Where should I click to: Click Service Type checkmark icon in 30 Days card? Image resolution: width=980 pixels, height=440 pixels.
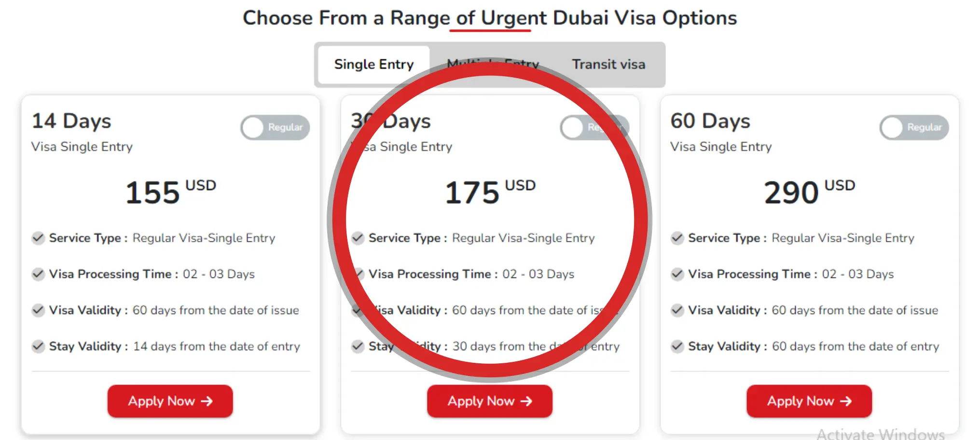click(358, 238)
